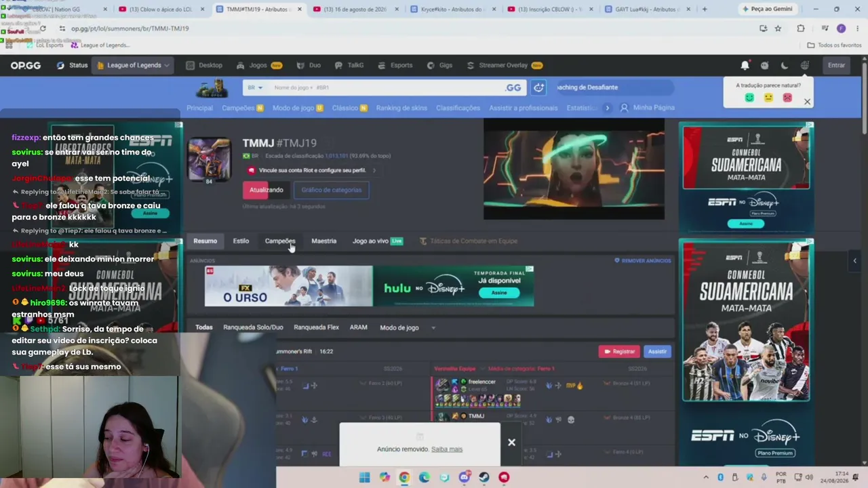Click Remover Anúncios link
Image resolution: width=868 pixels, height=488 pixels.
pyautogui.click(x=643, y=260)
